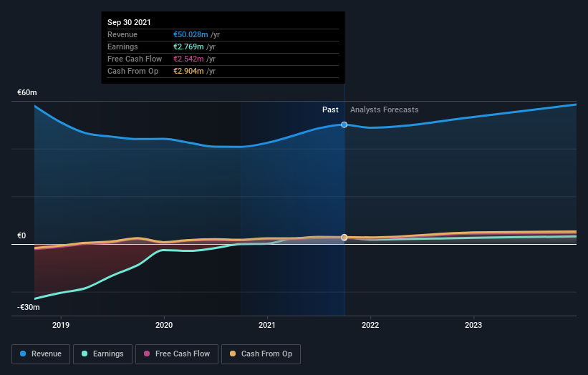Click the blue Revenue data point marker
This screenshot has height=375, width=588.
344,125
